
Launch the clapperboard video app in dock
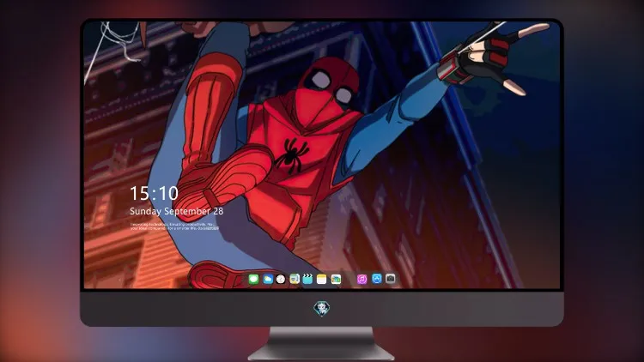point(307,280)
